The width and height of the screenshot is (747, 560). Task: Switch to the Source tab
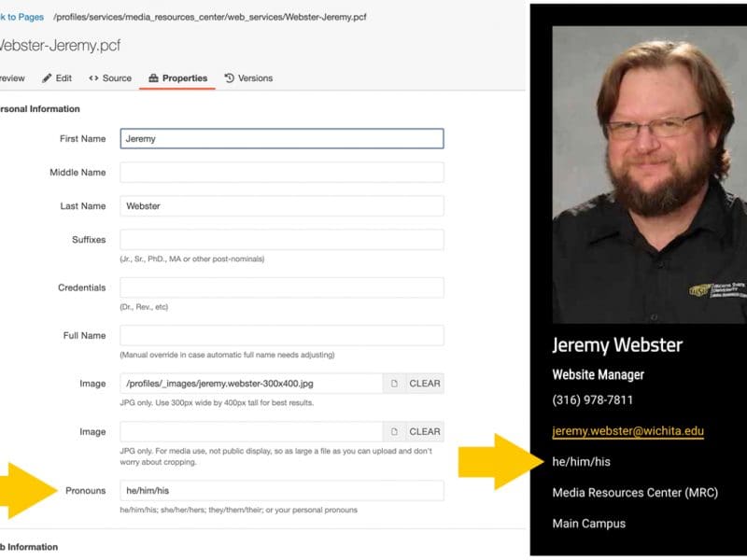(x=110, y=78)
